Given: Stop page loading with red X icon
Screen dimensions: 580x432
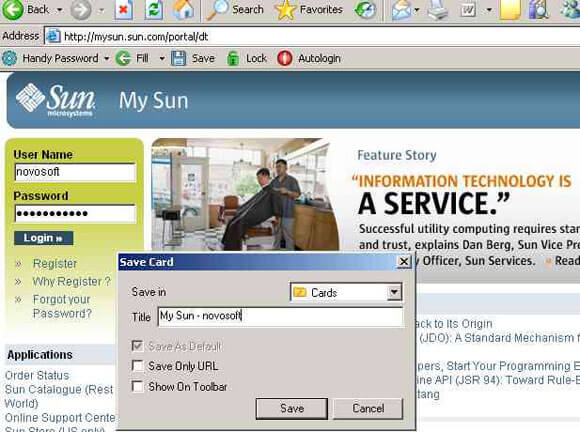Looking at the screenshot, I should [124, 10].
